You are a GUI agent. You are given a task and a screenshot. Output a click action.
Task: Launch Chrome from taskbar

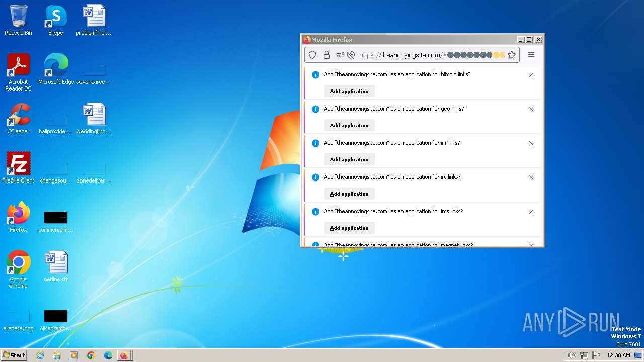click(91, 355)
